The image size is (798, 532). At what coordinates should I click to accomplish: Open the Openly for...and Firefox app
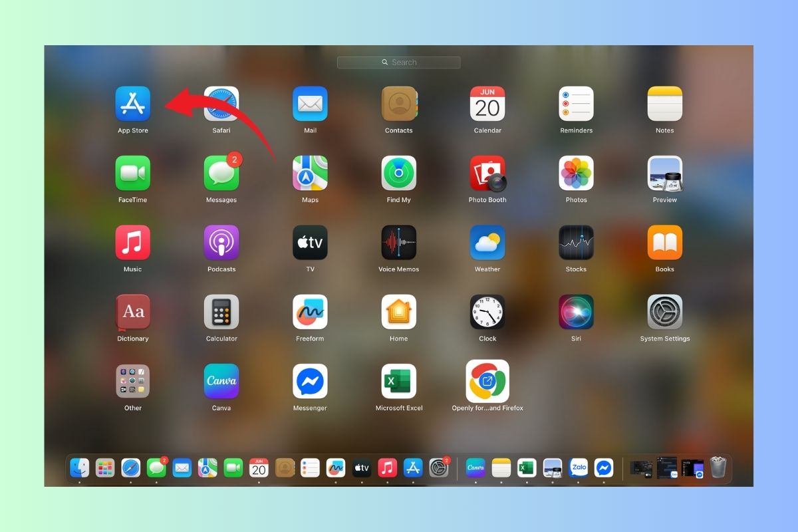coord(487,381)
